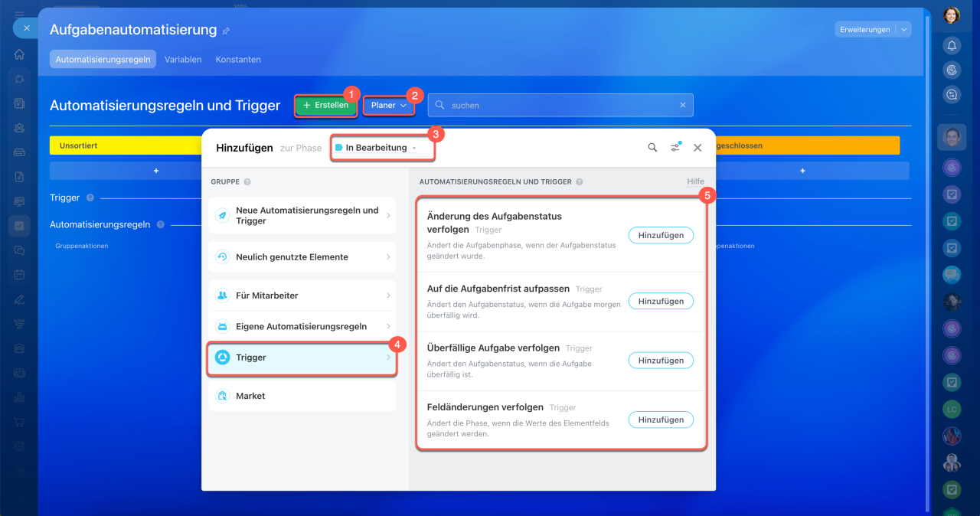Open the Planer dropdown
980x516 pixels.
[389, 105]
